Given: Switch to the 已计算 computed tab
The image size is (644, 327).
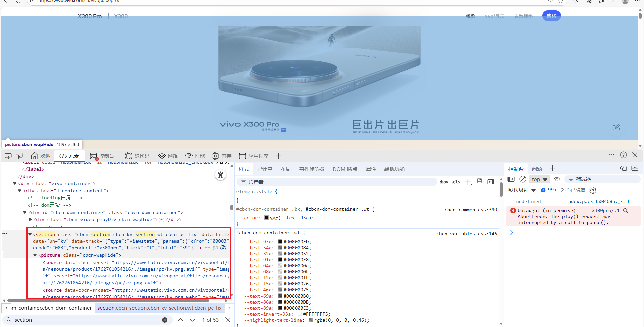Looking at the screenshot, I should click(x=265, y=169).
